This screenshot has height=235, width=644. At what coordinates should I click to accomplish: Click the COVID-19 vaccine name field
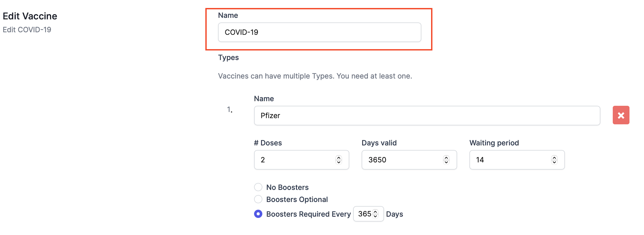point(319,32)
